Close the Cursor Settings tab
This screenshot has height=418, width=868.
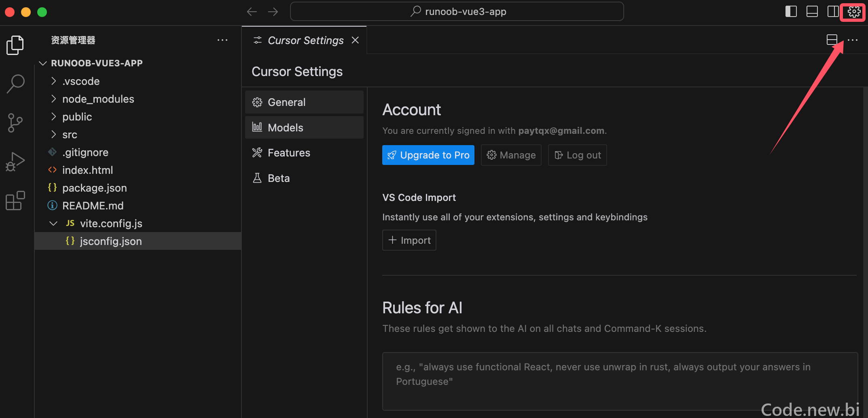(355, 40)
